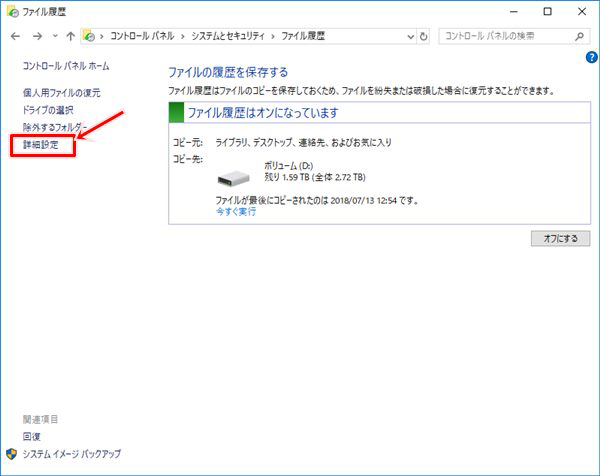This screenshot has width=600, height=476.
Task: Expand the address bar history dropdown
Action: [x=411, y=37]
